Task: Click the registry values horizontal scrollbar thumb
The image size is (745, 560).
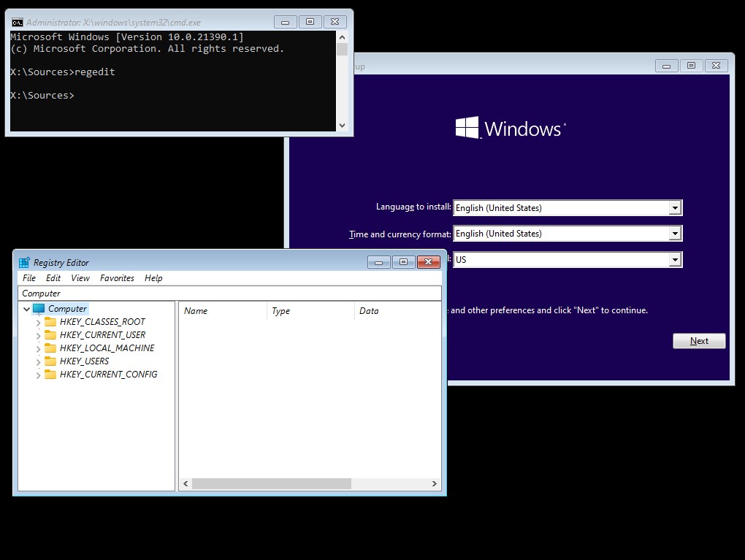Action: click(x=271, y=483)
